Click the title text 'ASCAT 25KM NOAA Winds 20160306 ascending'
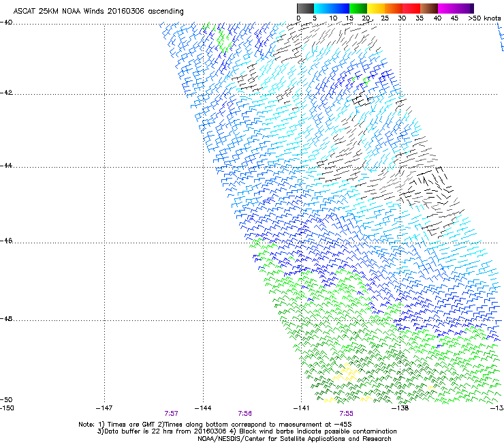Image resolution: width=504 pixels, height=443 pixels. 98,12
